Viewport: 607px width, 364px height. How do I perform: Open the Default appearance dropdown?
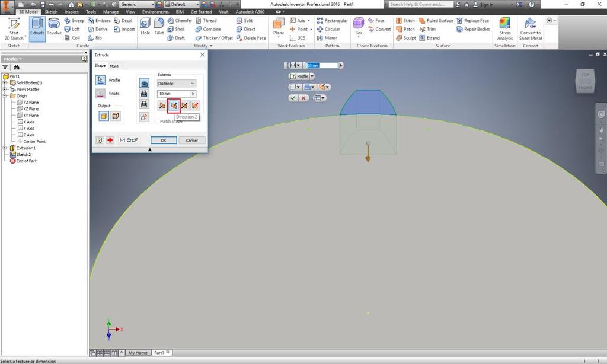tap(182, 4)
